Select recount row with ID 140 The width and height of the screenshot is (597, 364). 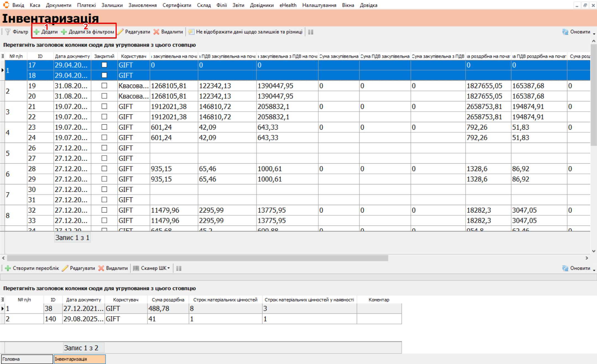pyautogui.click(x=50, y=319)
